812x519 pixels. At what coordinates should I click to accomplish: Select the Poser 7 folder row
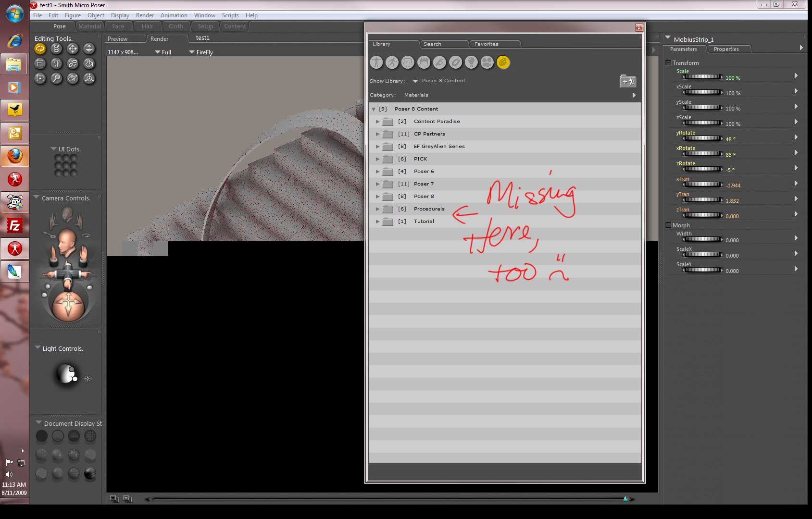505,184
